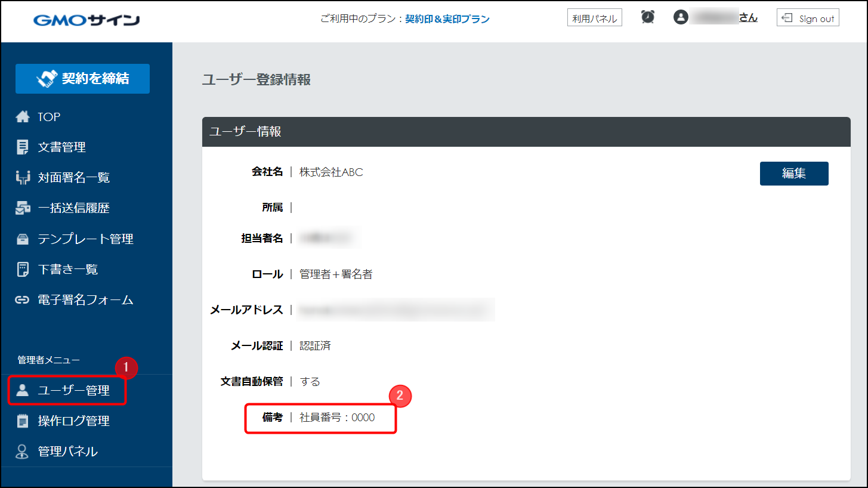Screen dimensions: 868x488
Task: Click the 備考 employee number value
Action: click(x=337, y=418)
